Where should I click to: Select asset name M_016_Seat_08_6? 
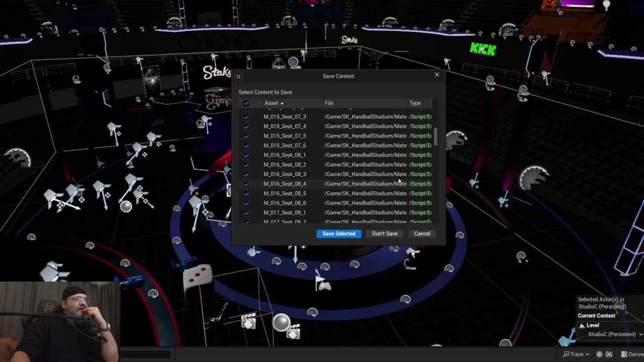point(285,203)
